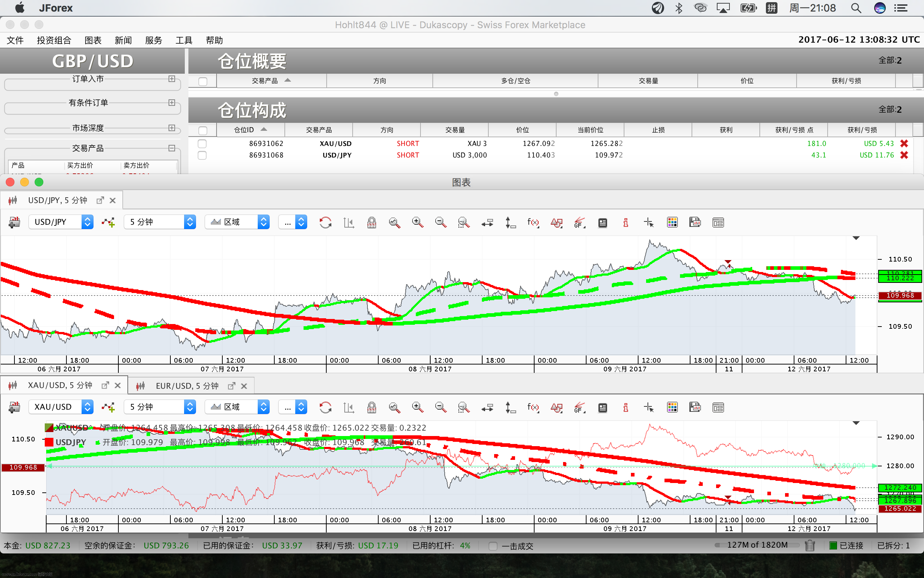Click the zoom in magnifier in XAU/USD toolbar
This screenshot has height=578, width=924.
coord(417,407)
